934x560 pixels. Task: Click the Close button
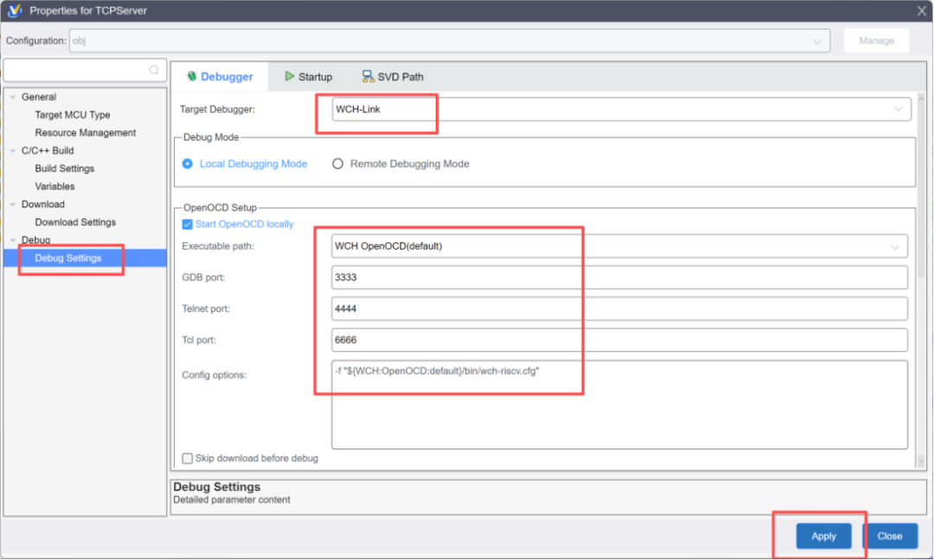tap(890, 536)
